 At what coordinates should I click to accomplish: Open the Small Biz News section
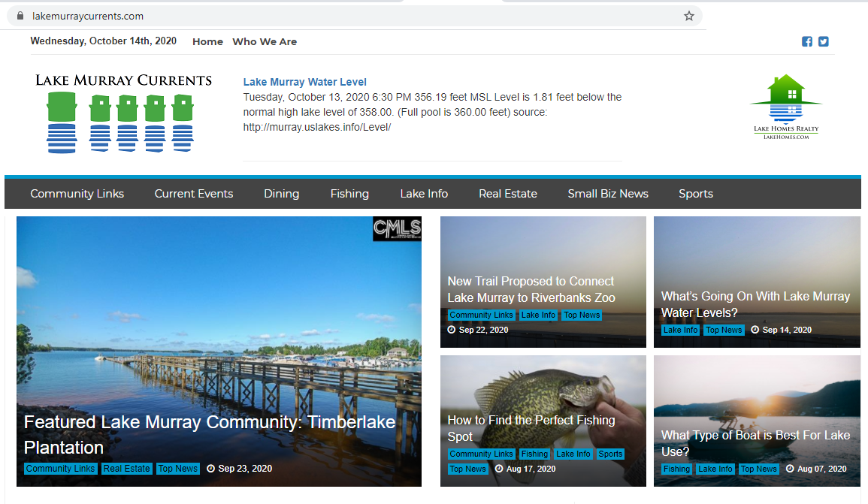pyautogui.click(x=608, y=193)
